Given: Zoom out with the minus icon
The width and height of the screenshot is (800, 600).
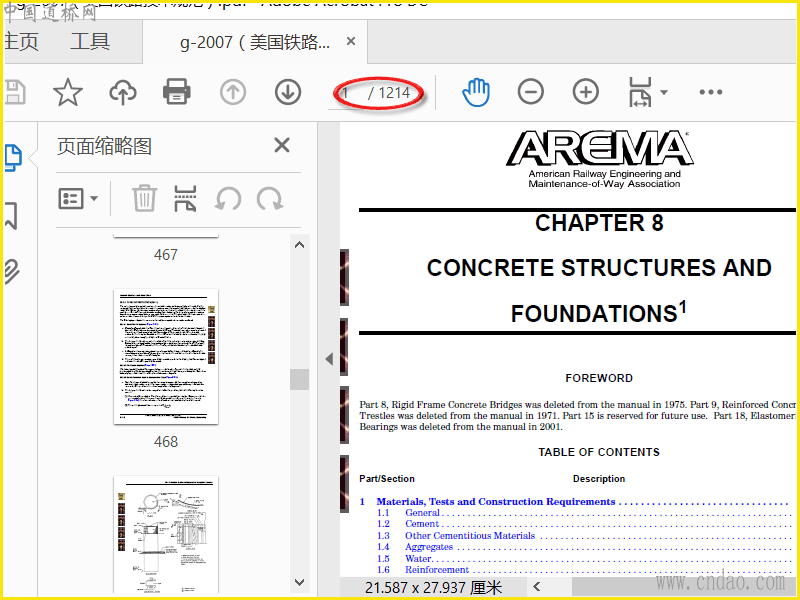Looking at the screenshot, I should click(531, 92).
